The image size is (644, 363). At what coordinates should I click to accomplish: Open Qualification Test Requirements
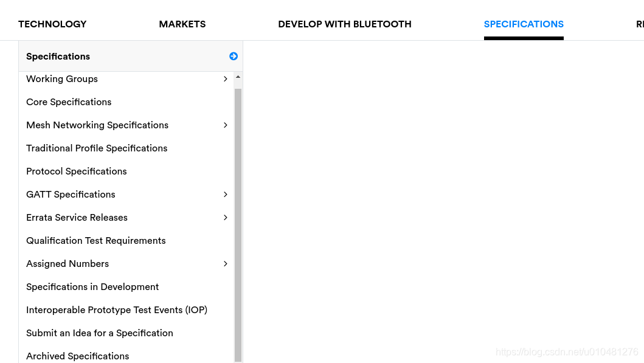click(x=96, y=241)
